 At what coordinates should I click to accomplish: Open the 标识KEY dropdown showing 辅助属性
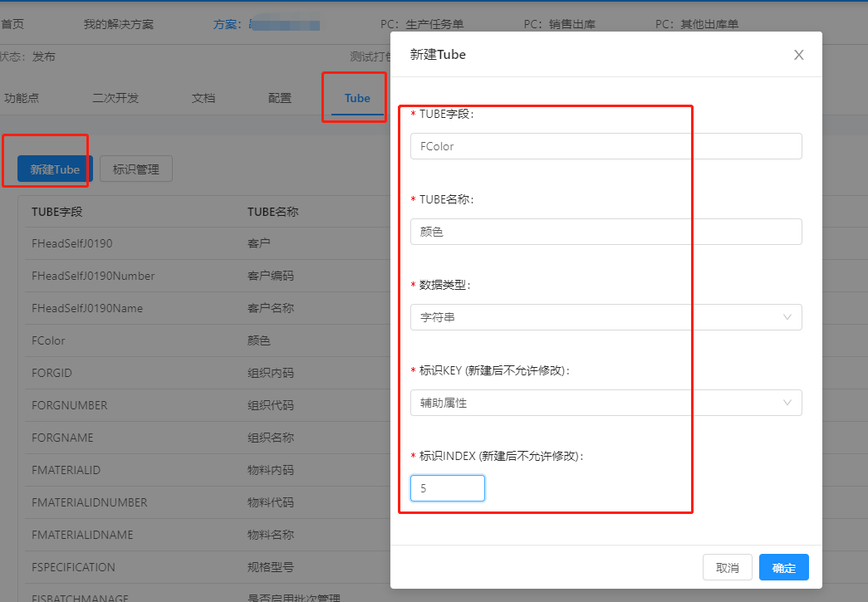point(606,403)
